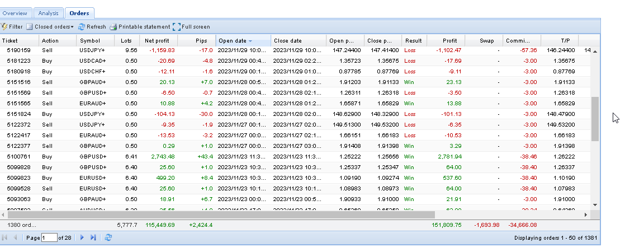
Task: Click the Filter funnel icon
Action: coord(4,26)
